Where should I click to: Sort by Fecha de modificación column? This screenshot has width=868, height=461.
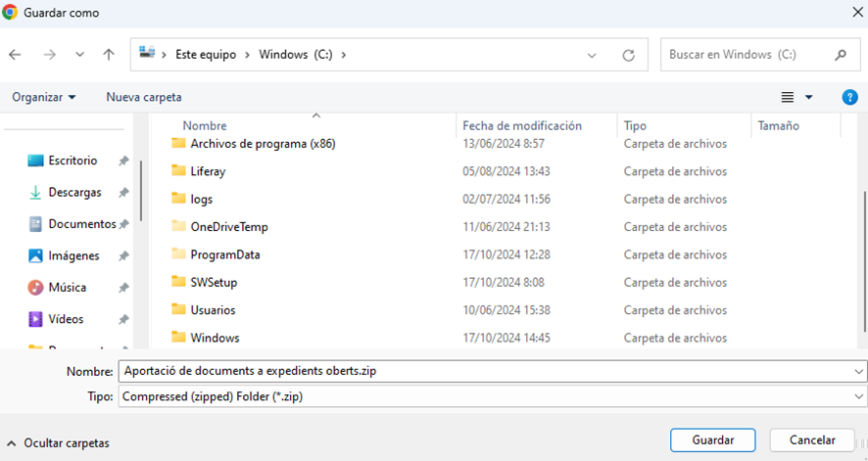522,126
